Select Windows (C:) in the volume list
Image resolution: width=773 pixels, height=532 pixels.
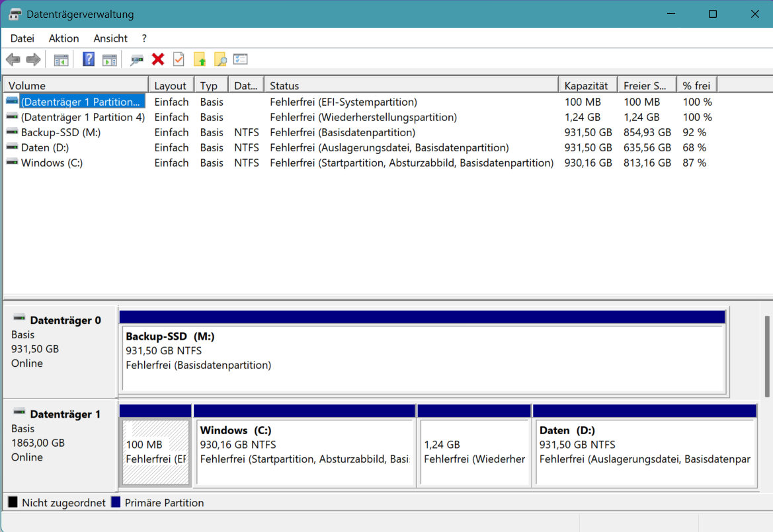coord(52,163)
